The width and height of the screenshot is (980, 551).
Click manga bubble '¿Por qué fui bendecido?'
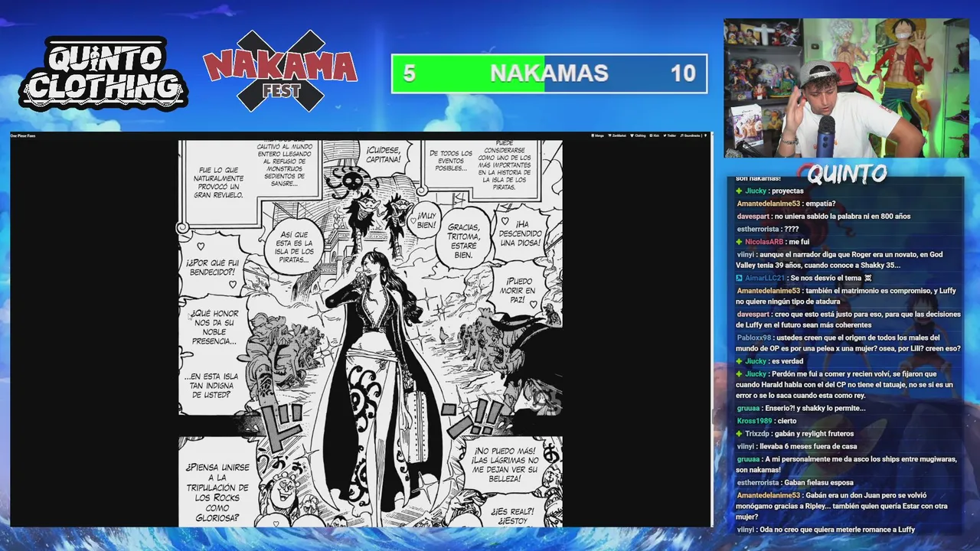[x=212, y=268]
